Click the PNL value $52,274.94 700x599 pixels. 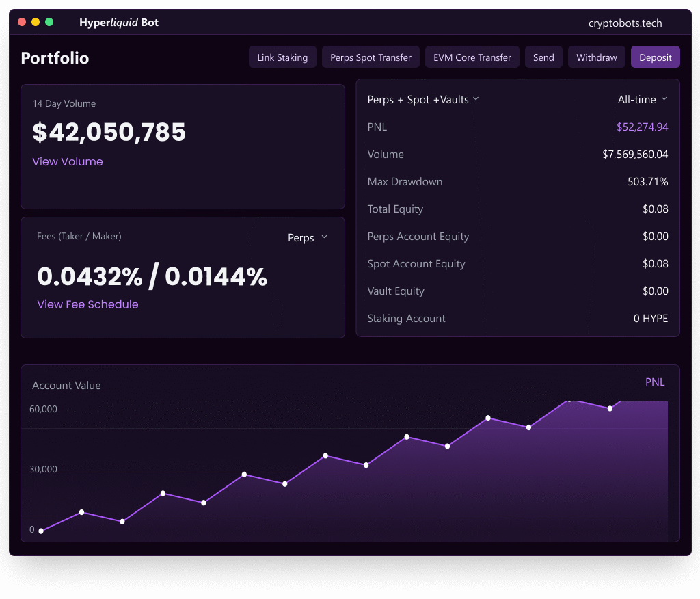tap(643, 127)
